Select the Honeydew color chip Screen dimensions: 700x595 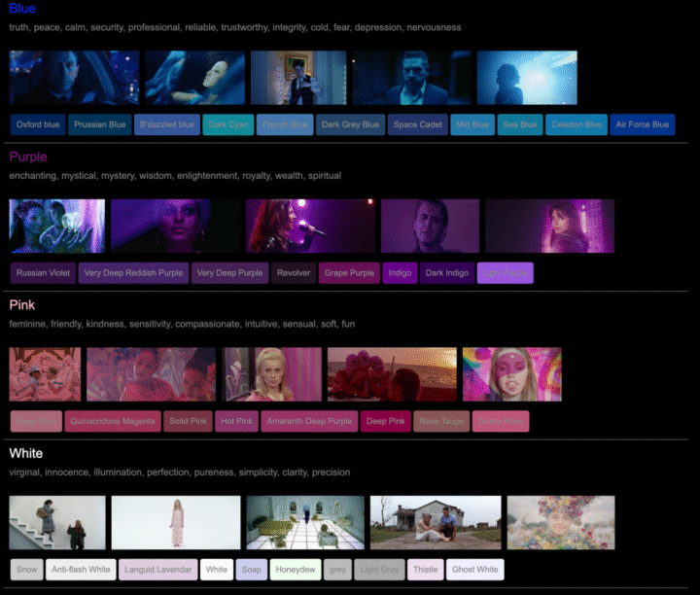tap(296, 569)
